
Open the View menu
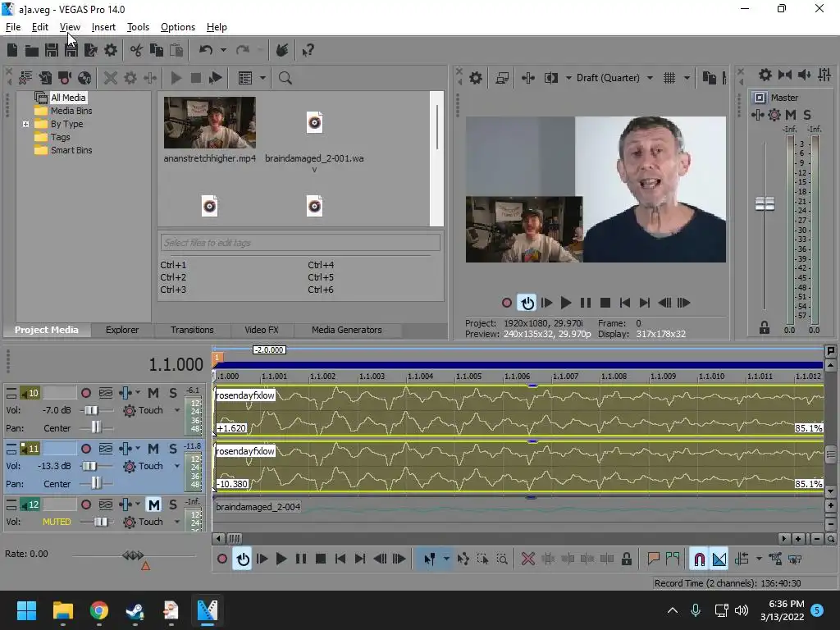(70, 27)
